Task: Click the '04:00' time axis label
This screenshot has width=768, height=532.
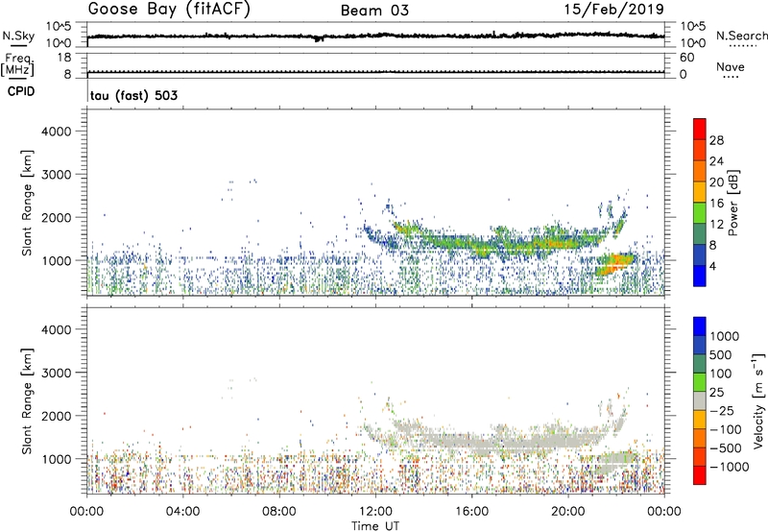Action: (x=182, y=512)
